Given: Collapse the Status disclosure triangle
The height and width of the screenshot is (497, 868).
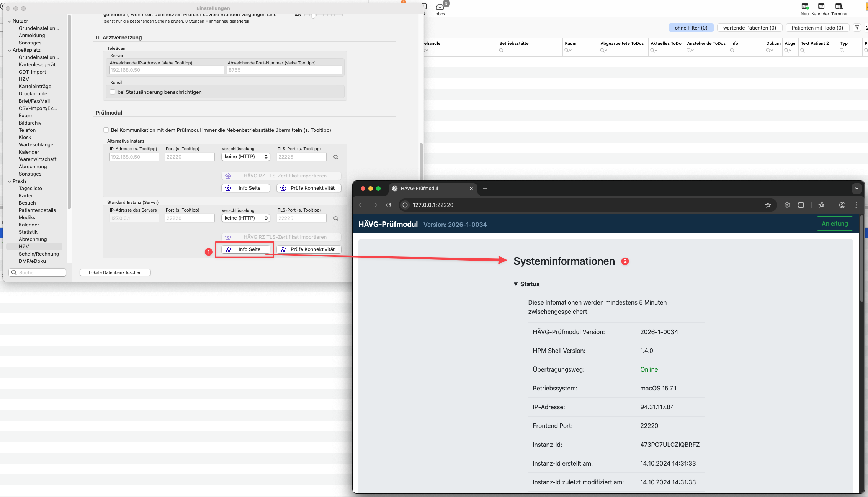Looking at the screenshot, I should 516,284.
